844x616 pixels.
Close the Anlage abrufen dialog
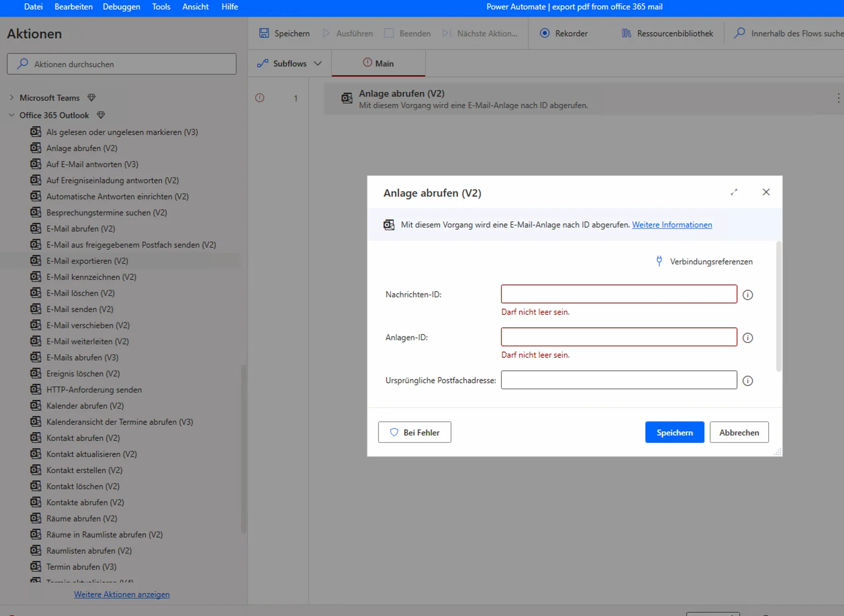click(x=766, y=192)
